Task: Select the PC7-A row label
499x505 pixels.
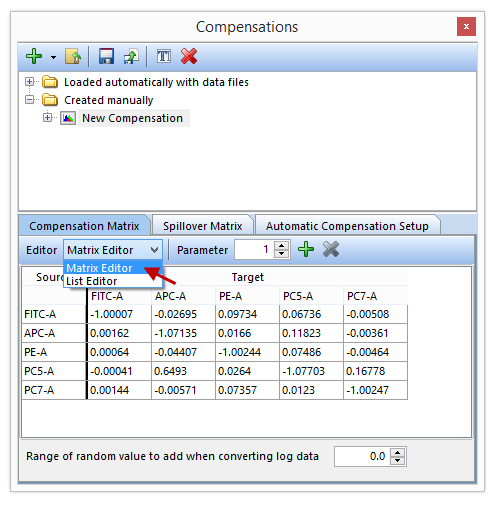Action: (54, 390)
